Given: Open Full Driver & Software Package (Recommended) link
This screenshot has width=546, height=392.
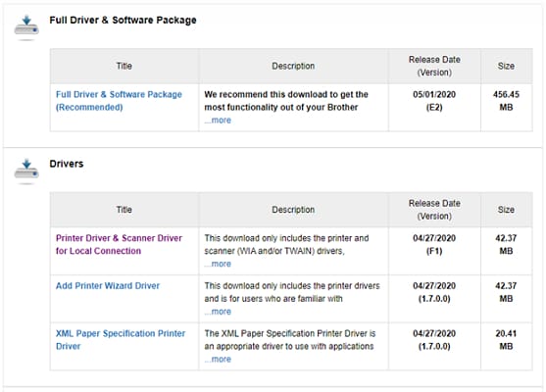Looking at the screenshot, I should 119,101.
